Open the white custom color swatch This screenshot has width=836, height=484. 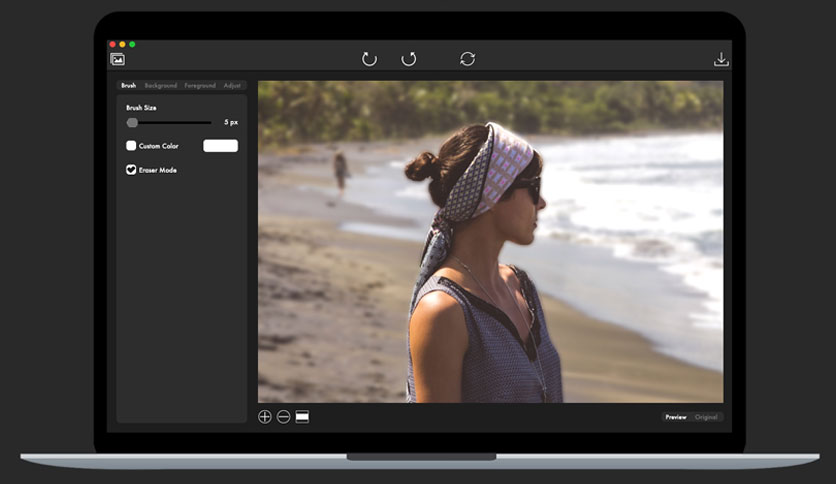[220, 146]
